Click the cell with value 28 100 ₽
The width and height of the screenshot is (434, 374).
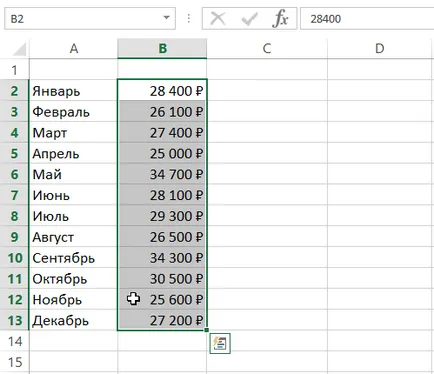click(162, 195)
